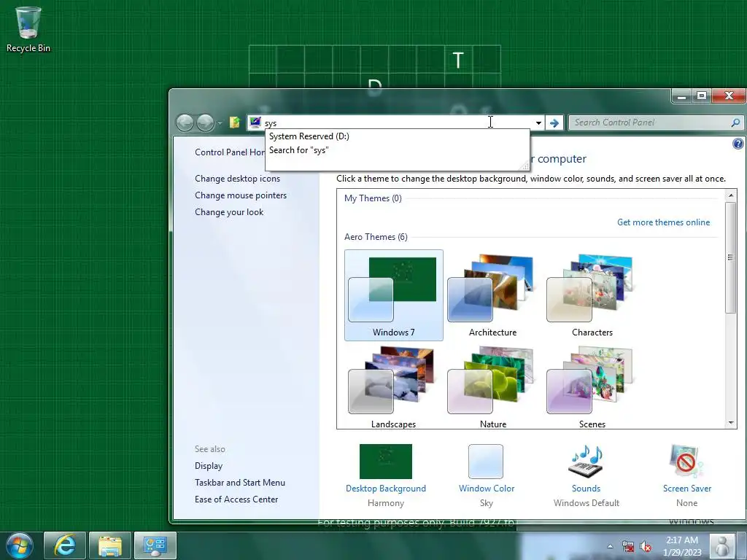
Task: Open the Recycle Bin desktop icon
Action: tap(28, 29)
